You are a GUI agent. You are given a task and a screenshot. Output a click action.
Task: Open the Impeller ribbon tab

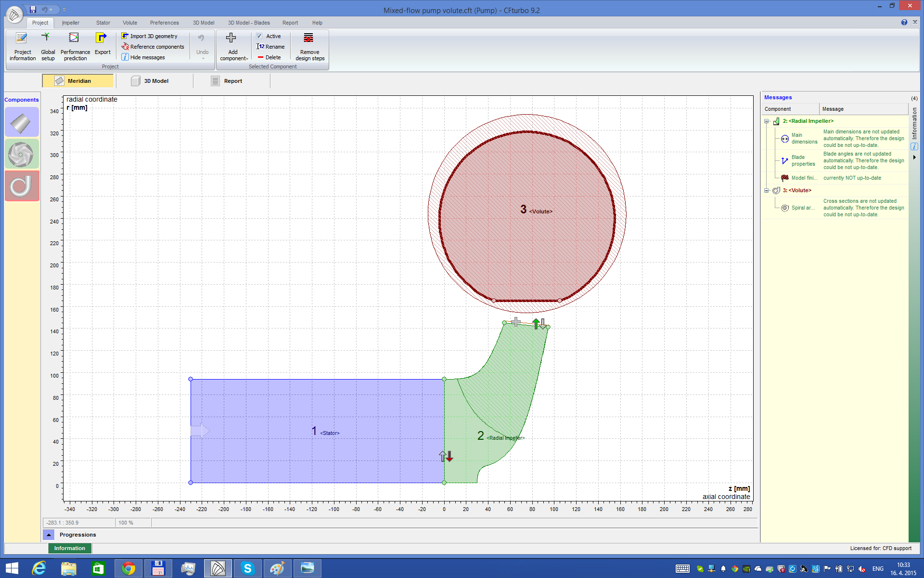[70, 23]
